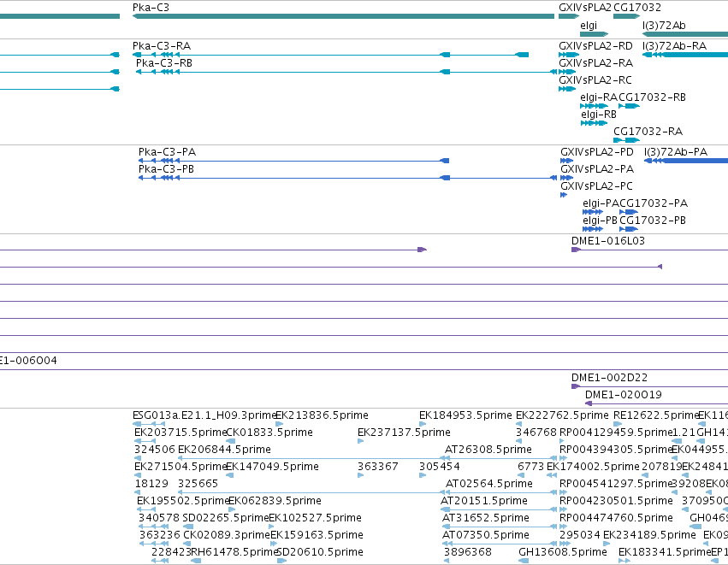Select the elgi-PB protein label

[x=600, y=221]
